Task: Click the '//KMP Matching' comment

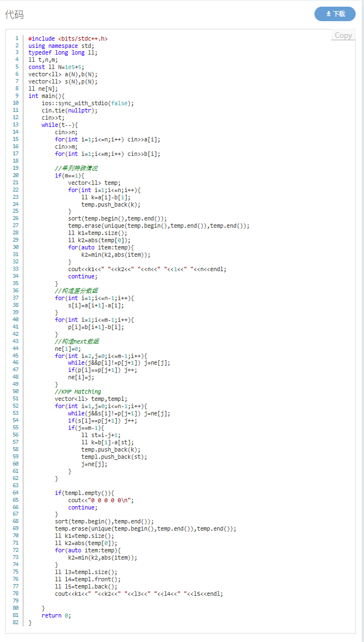Action: (78, 392)
